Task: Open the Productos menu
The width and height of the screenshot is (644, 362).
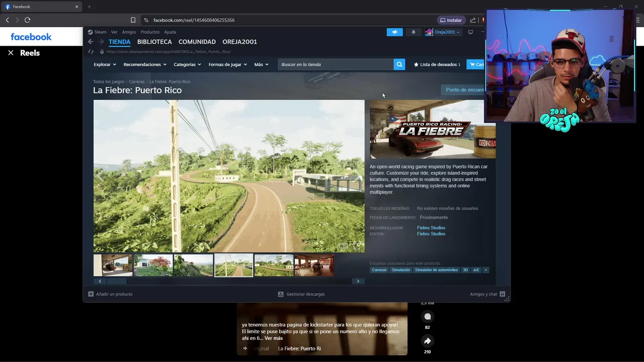Action: click(150, 32)
